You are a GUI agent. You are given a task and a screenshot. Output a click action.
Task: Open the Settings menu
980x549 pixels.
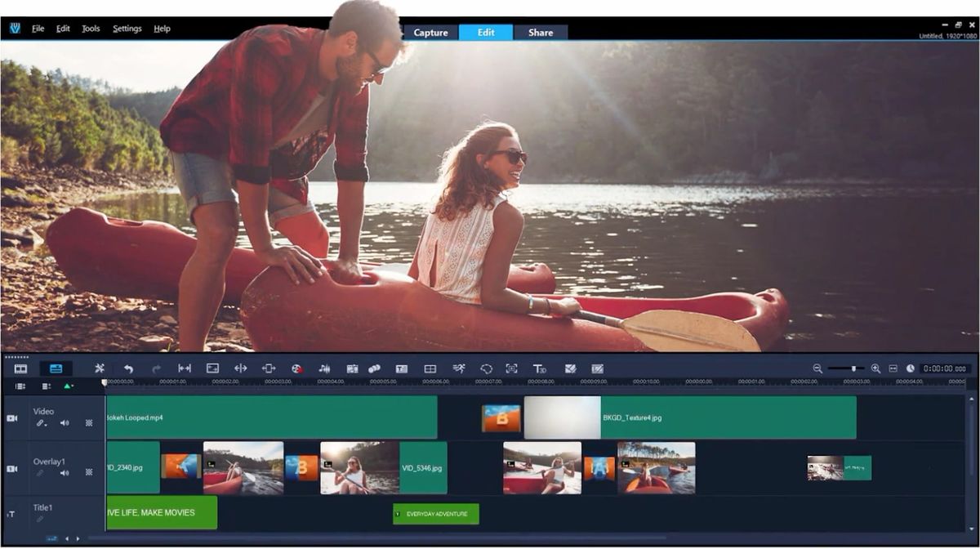(127, 29)
